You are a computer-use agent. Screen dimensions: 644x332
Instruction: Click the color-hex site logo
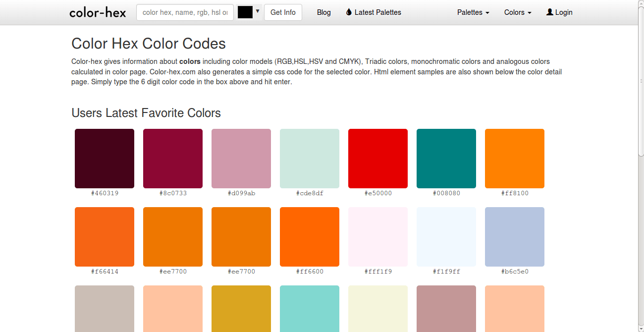point(98,12)
